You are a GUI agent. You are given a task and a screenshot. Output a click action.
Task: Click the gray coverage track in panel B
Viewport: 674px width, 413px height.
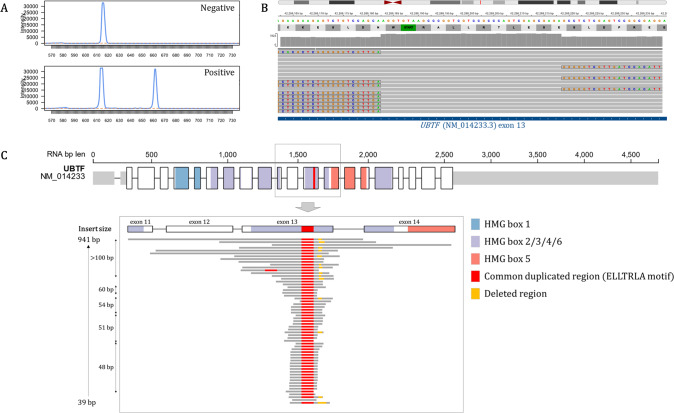472,40
